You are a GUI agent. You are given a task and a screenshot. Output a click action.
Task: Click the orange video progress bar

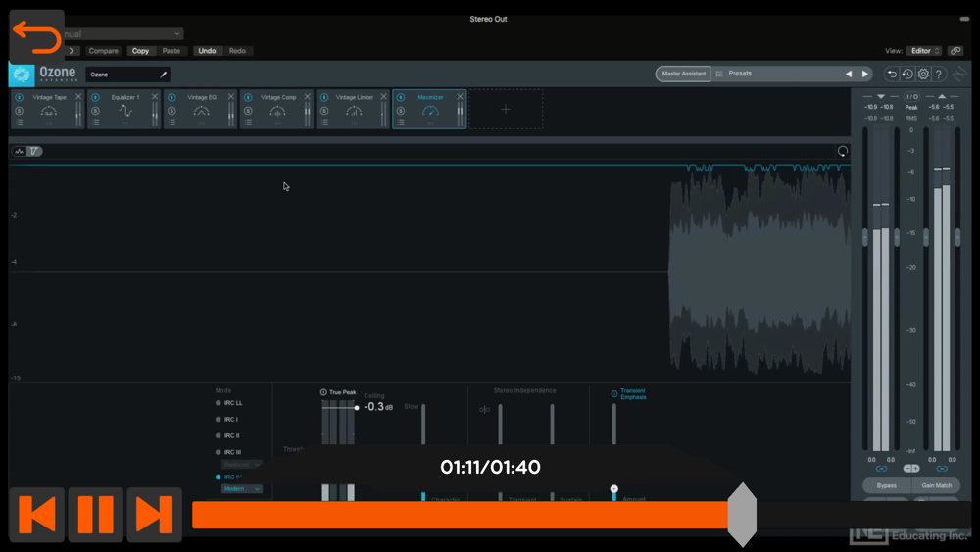pos(461,515)
